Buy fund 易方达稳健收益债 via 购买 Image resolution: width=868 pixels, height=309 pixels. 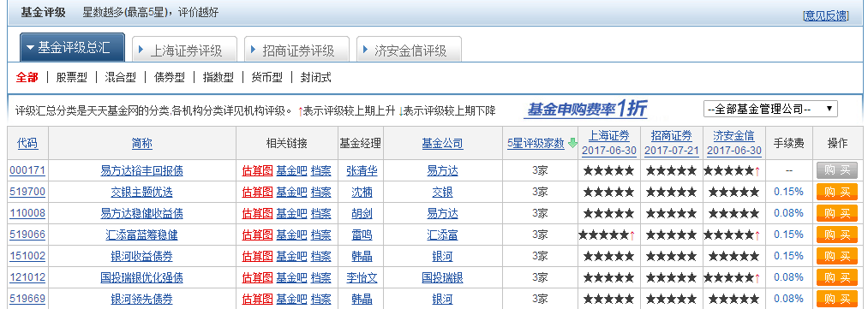[836, 213]
